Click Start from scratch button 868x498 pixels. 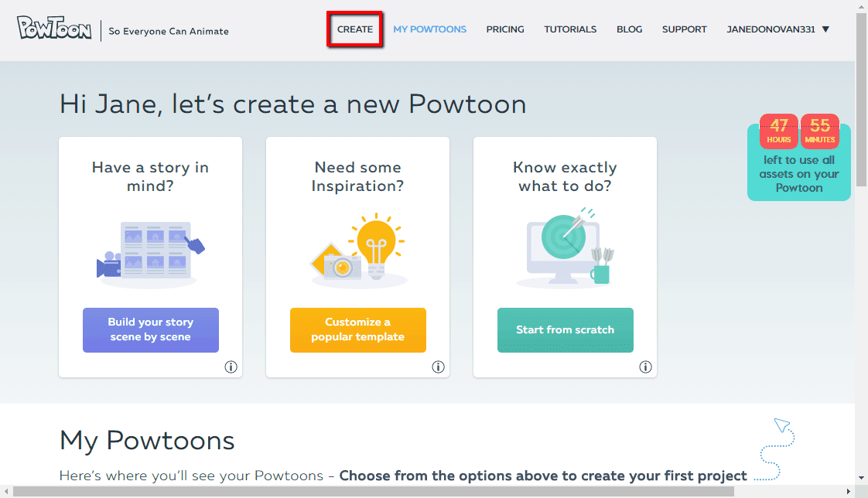pos(566,329)
